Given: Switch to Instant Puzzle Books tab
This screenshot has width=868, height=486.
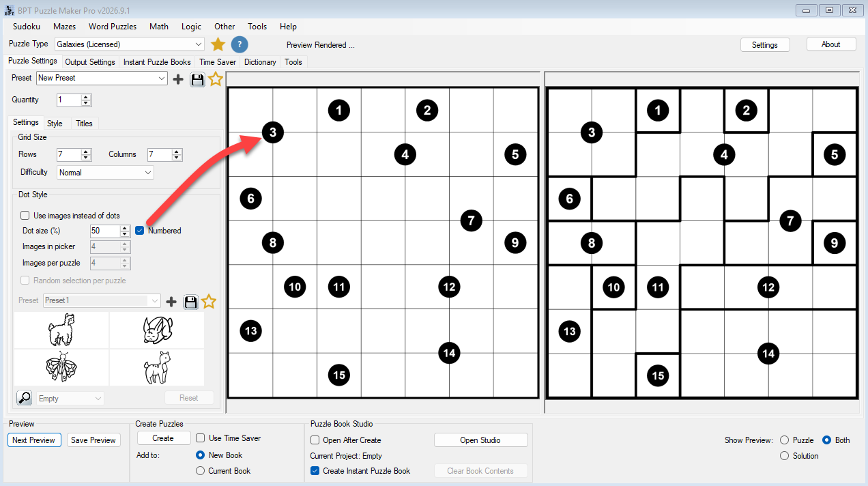Looking at the screenshot, I should click(157, 62).
